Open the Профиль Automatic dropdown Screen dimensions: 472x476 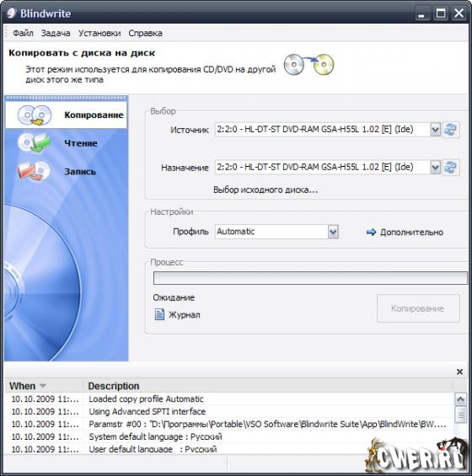[333, 232]
